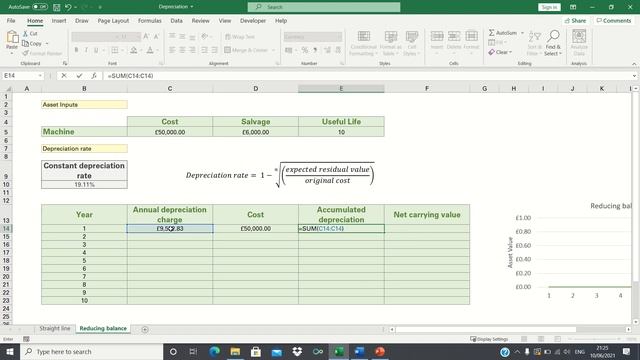Toggle Italic formatting
The image size is (640, 360).
point(86,50)
